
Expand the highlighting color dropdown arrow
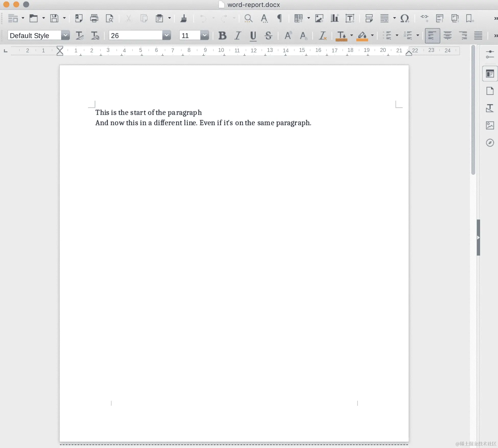372,35
